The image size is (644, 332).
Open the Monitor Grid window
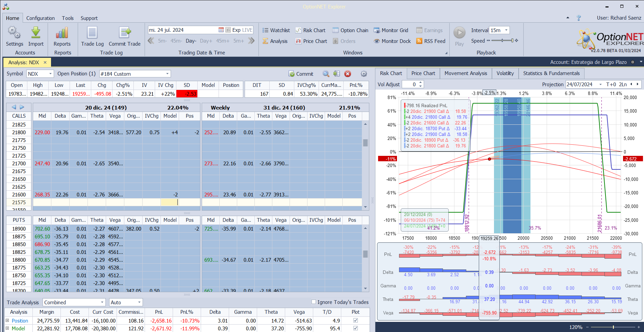pos(391,30)
